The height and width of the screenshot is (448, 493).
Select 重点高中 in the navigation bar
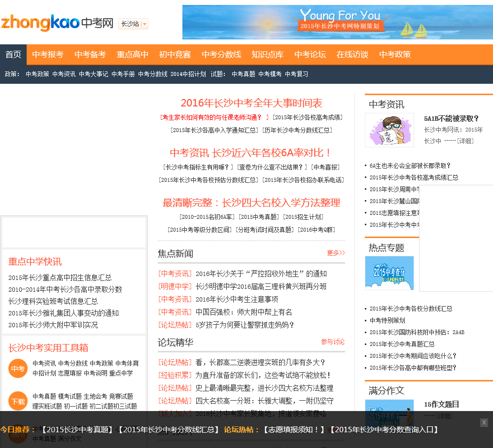click(132, 54)
